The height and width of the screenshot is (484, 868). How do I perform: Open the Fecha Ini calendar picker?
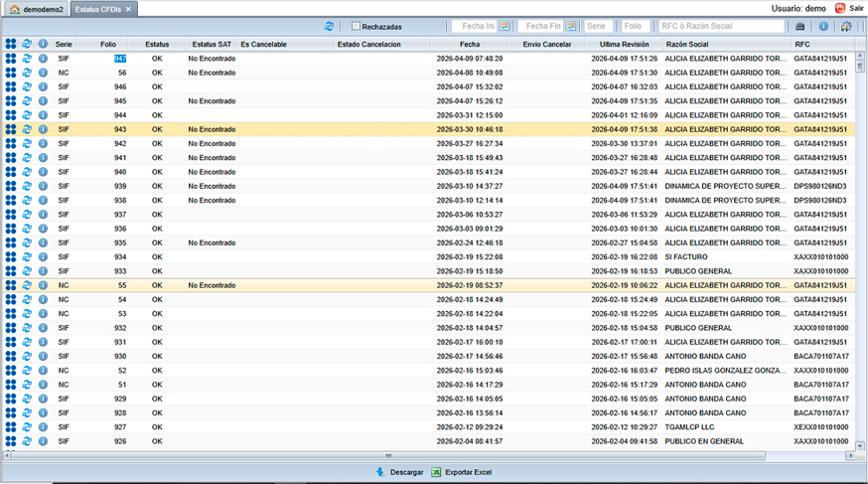505,26
